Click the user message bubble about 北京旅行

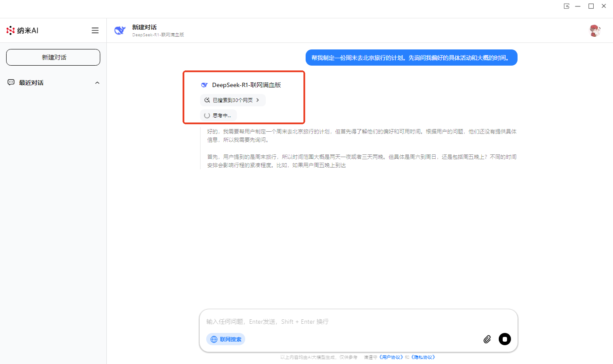coord(411,58)
